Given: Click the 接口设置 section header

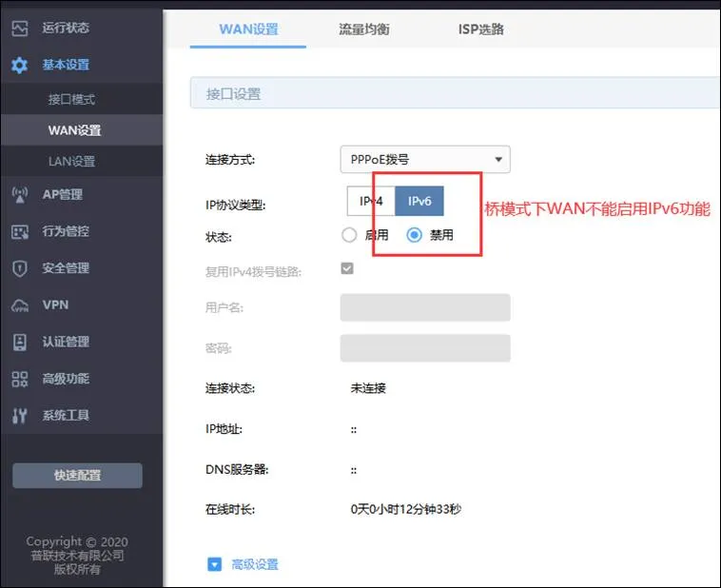Looking at the screenshot, I should click(456, 93).
